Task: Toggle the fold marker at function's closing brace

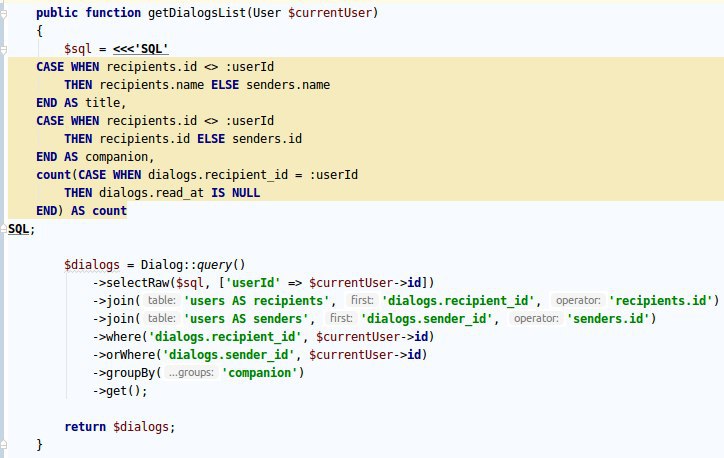Action: (3, 445)
